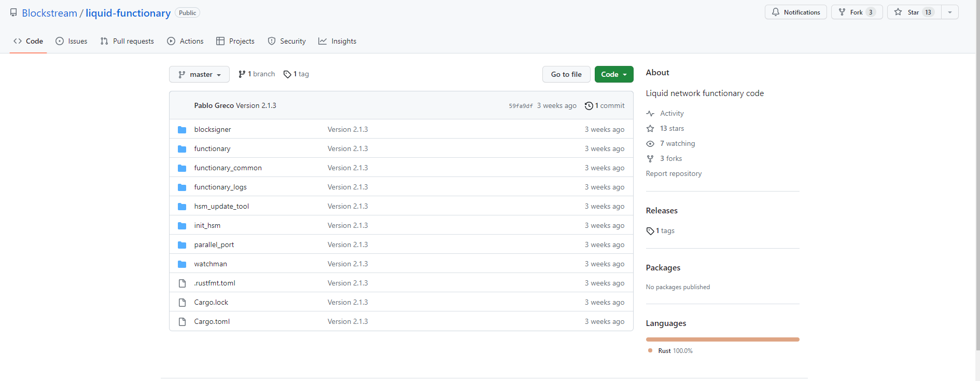Click the Go to file button
Screen dimensions: 980x381
tap(566, 74)
